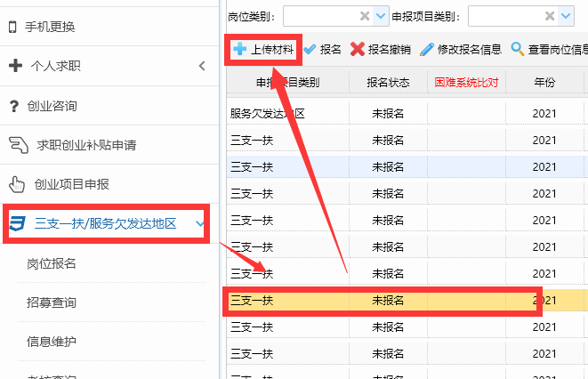Click the red X 报名撤销 icon
Viewport: 588px width, 379px height.
[x=358, y=50]
